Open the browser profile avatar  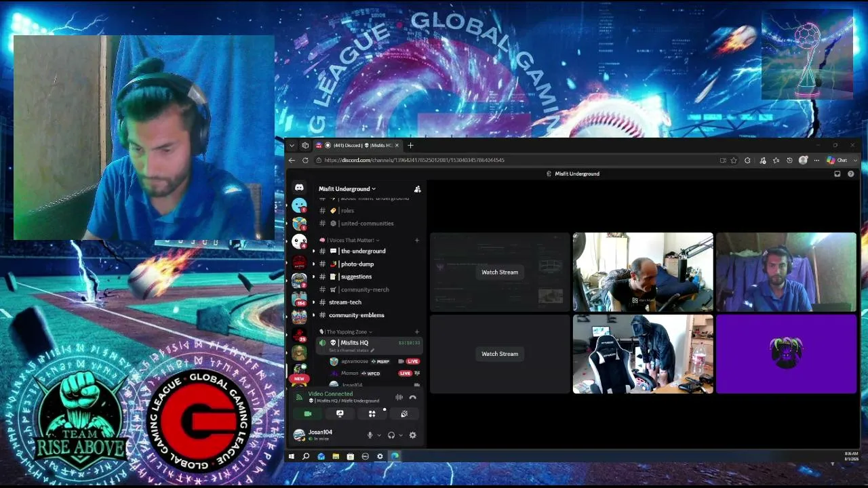(804, 160)
